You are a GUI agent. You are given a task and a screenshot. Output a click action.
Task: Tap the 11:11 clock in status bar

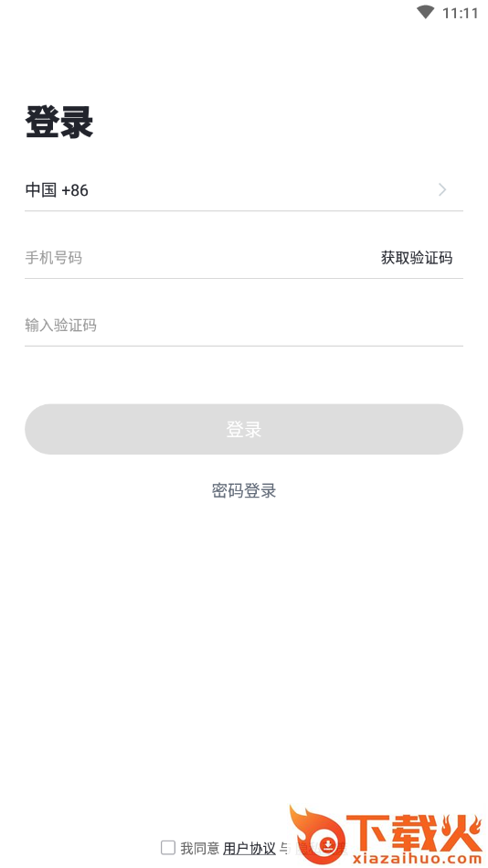pyautogui.click(x=460, y=14)
